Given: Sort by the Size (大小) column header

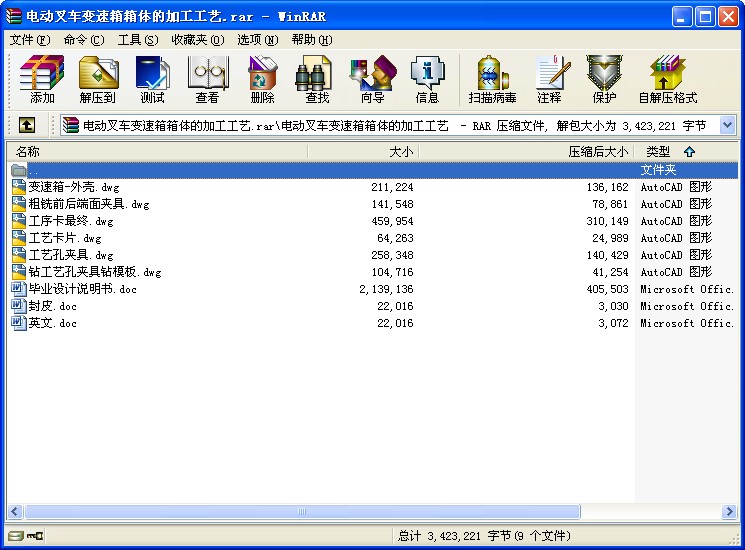Looking at the screenshot, I should (x=363, y=152).
